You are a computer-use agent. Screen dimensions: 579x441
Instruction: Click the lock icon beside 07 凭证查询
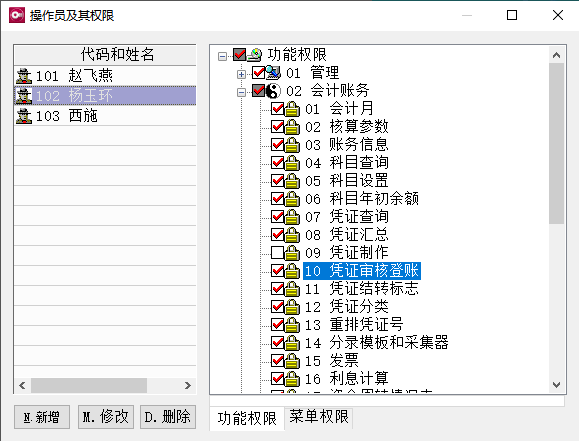[x=292, y=217]
